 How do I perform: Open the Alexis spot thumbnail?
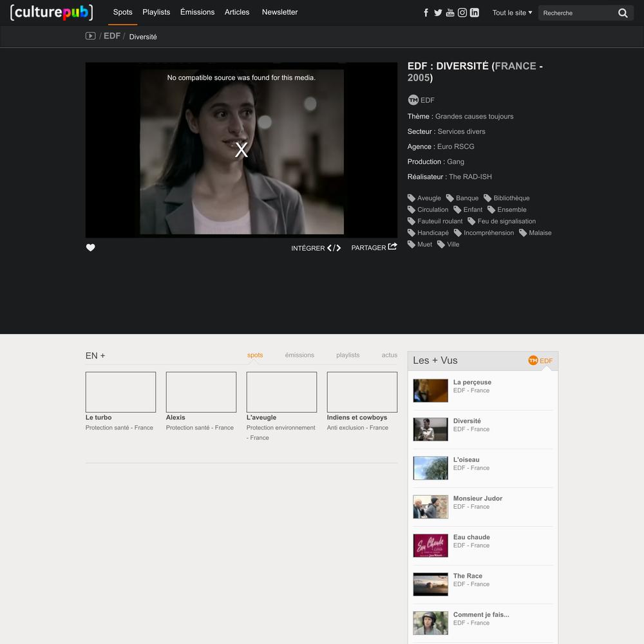tap(201, 392)
